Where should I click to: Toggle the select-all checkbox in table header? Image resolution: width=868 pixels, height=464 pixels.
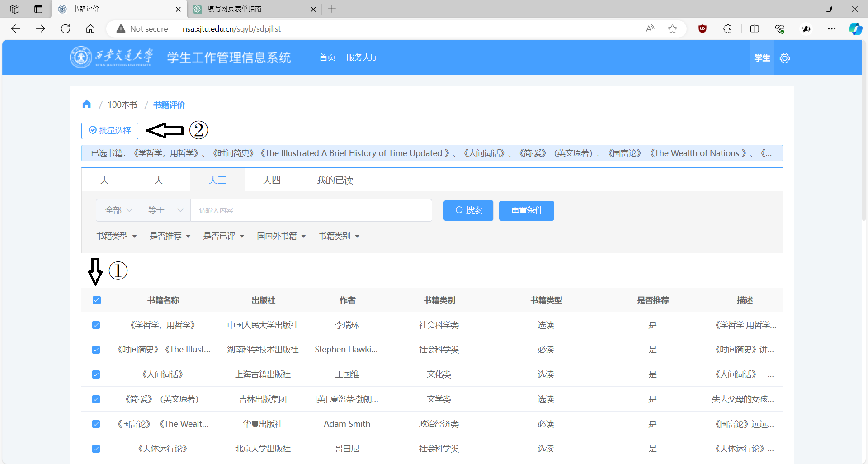point(96,300)
